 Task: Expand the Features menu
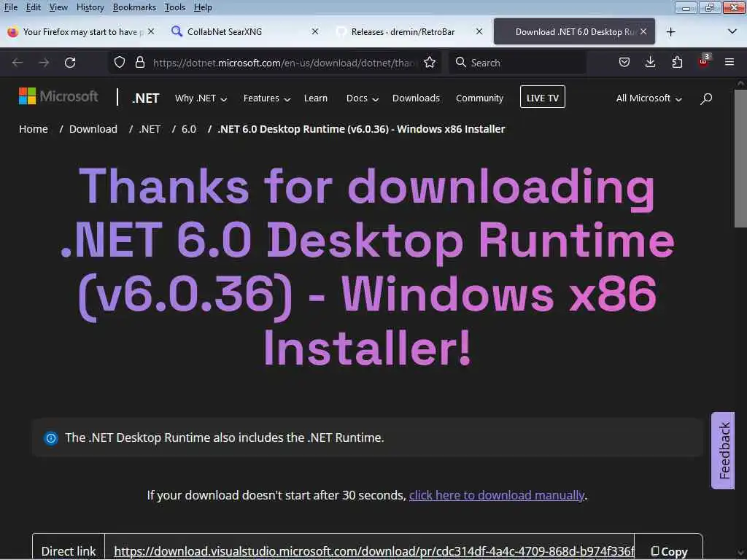267,98
